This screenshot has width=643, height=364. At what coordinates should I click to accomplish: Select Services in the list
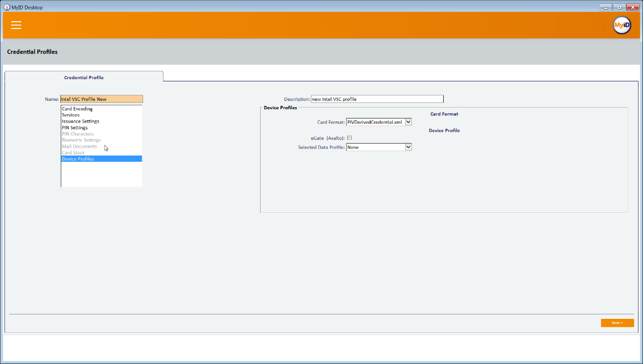tap(101, 115)
